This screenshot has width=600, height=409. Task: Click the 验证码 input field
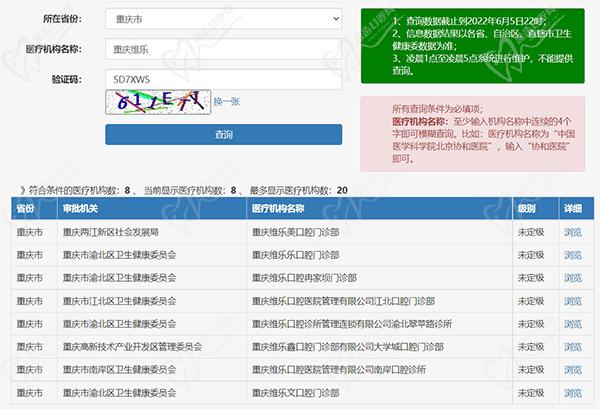[x=223, y=80]
